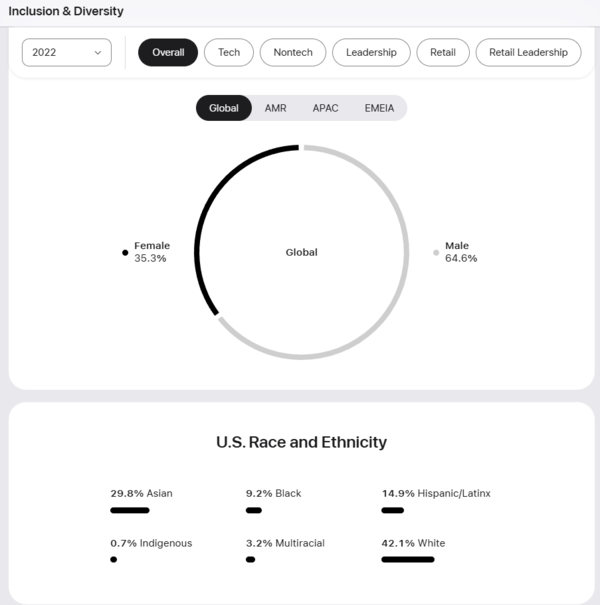
Task: Click the gray Male legend dot
Action: (436, 252)
